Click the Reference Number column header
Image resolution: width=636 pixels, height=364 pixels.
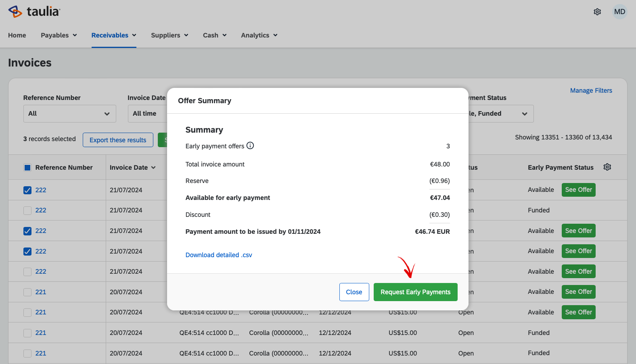[64, 167]
